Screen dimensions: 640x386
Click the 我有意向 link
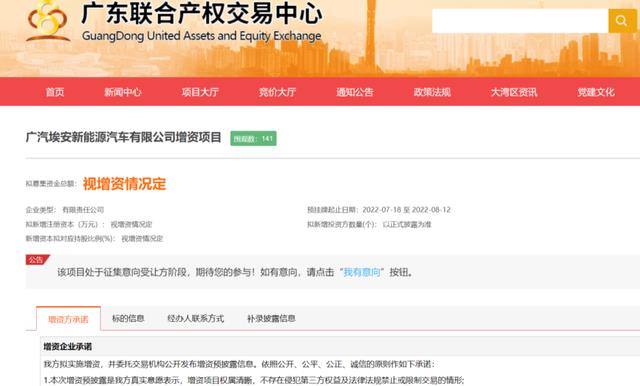tap(362, 272)
